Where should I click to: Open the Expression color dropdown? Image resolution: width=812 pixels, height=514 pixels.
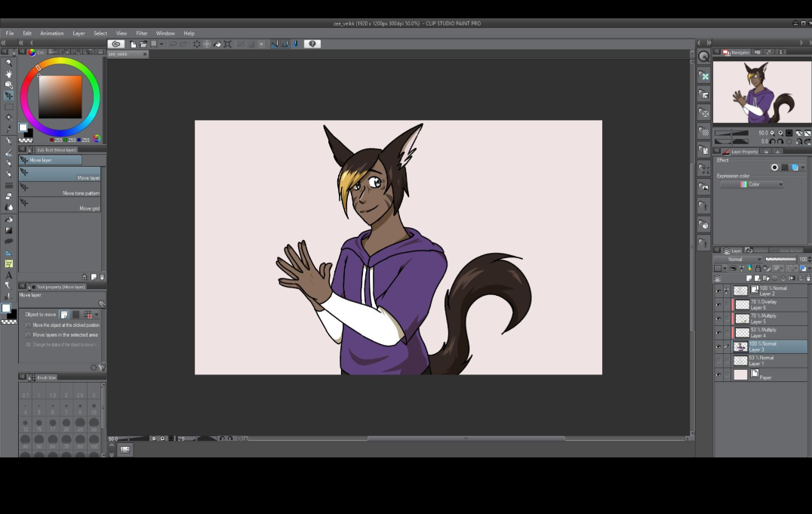752,184
